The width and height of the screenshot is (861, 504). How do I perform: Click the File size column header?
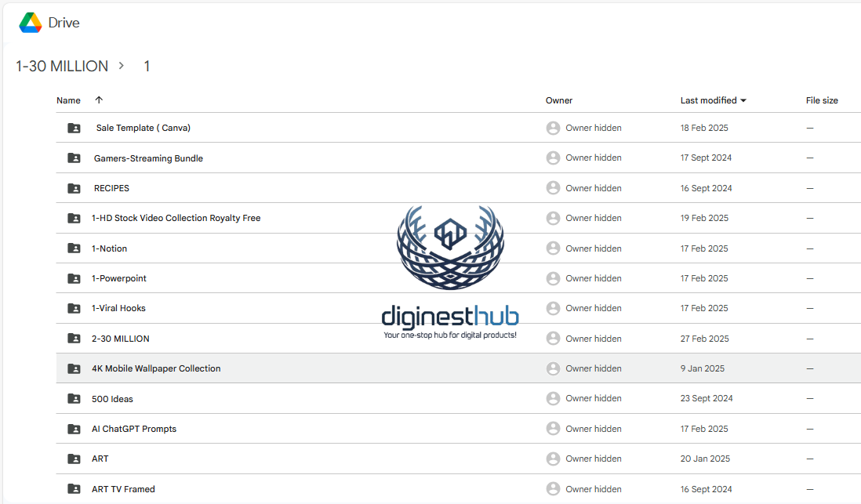click(x=822, y=100)
